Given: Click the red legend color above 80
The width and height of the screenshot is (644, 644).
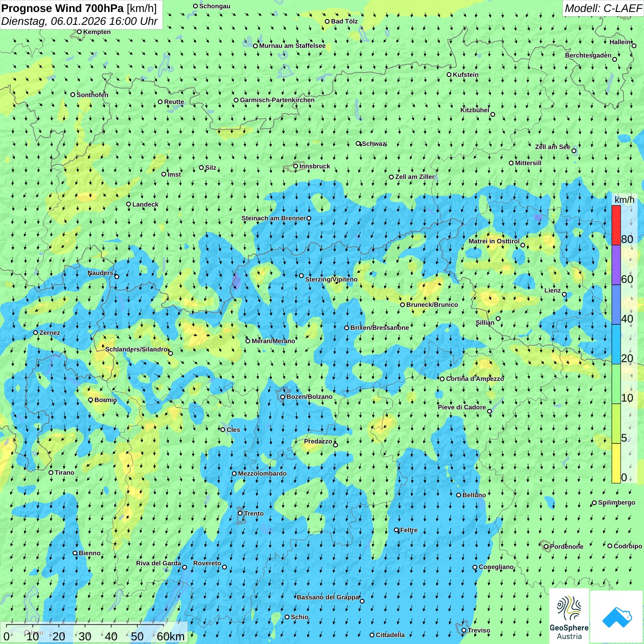Looking at the screenshot, I should [616, 225].
